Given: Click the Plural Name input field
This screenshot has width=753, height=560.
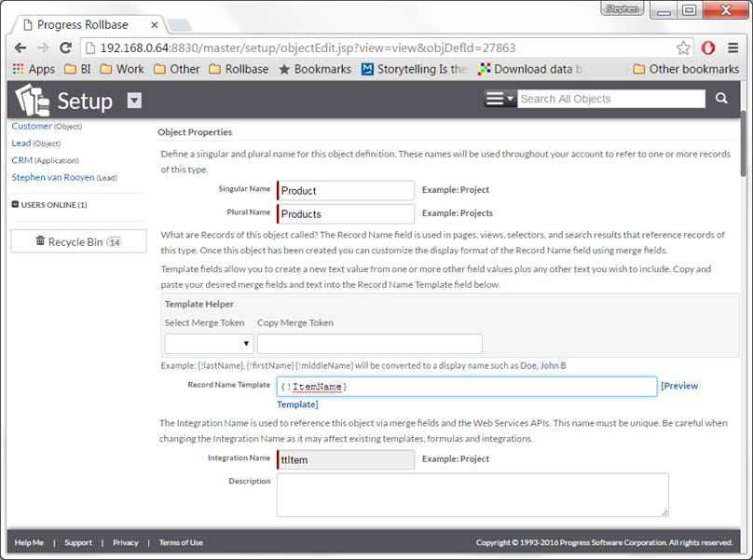Looking at the screenshot, I should point(346,213).
